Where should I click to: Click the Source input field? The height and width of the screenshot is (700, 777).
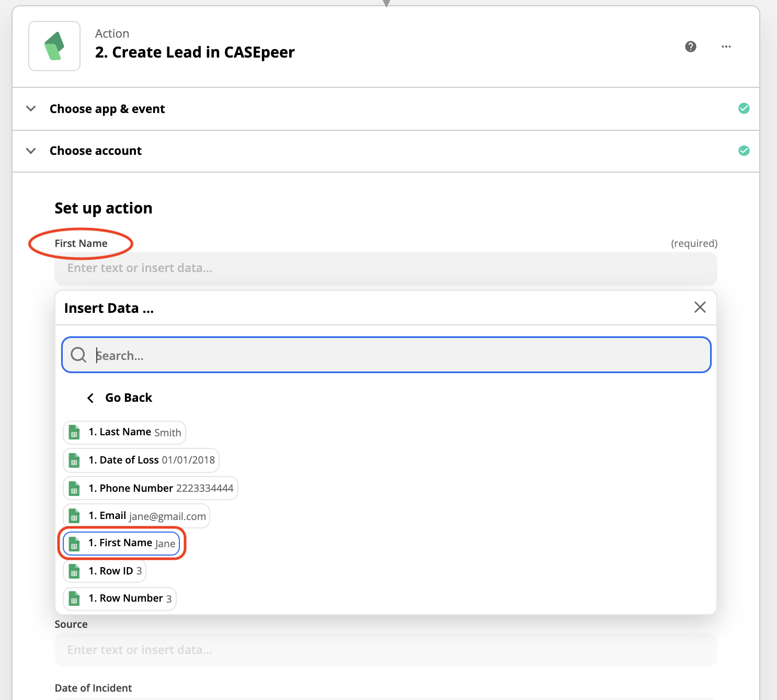click(386, 650)
